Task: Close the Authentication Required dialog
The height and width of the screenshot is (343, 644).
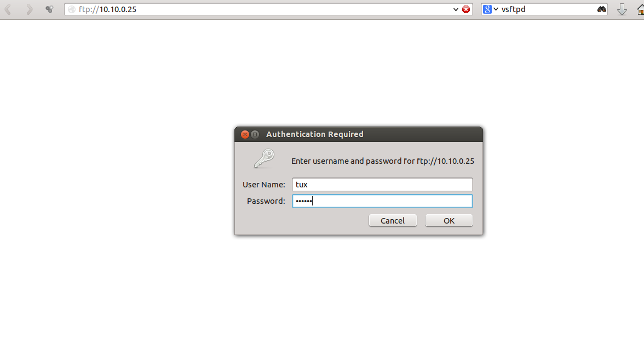Action: pyautogui.click(x=245, y=134)
